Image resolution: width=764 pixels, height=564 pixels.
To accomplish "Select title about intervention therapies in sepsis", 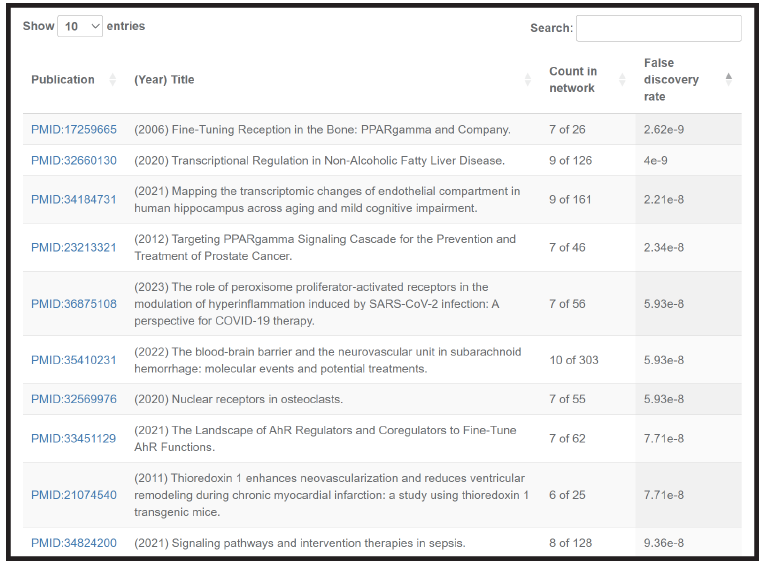I will (300, 543).
